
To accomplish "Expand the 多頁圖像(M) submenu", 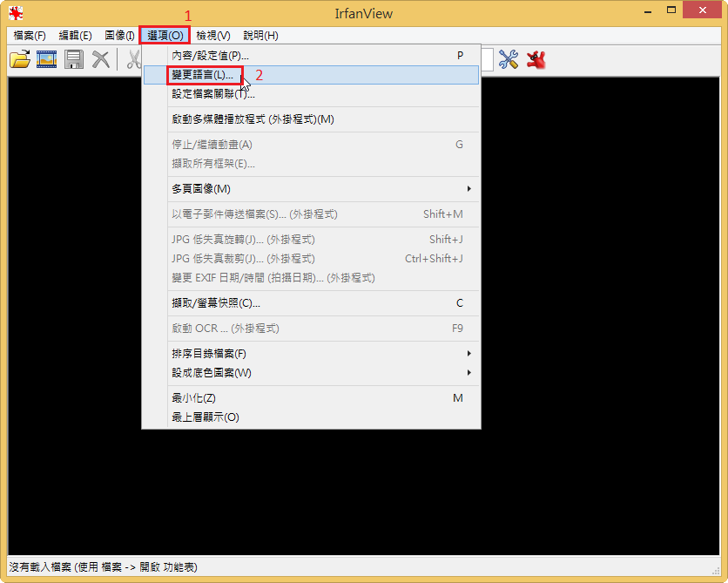I will click(x=311, y=189).
